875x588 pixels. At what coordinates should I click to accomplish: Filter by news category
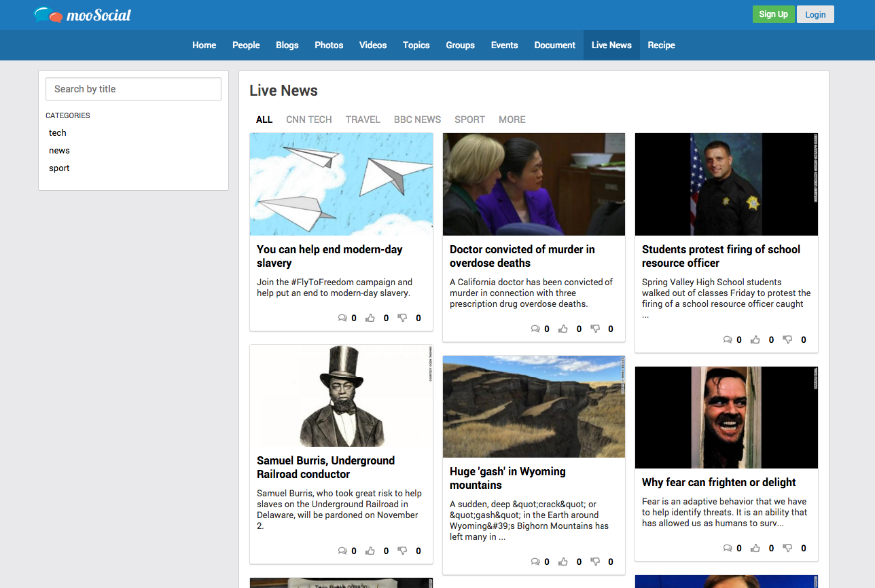tap(59, 151)
